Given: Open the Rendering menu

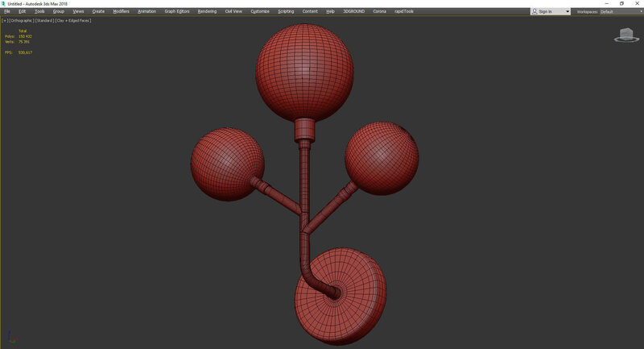Looking at the screenshot, I should click(x=207, y=12).
